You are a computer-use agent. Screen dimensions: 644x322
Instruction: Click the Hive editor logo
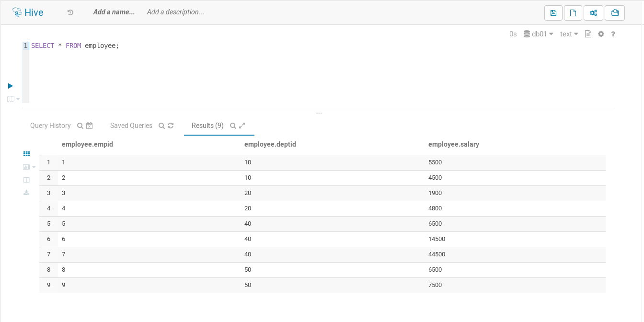28,12
